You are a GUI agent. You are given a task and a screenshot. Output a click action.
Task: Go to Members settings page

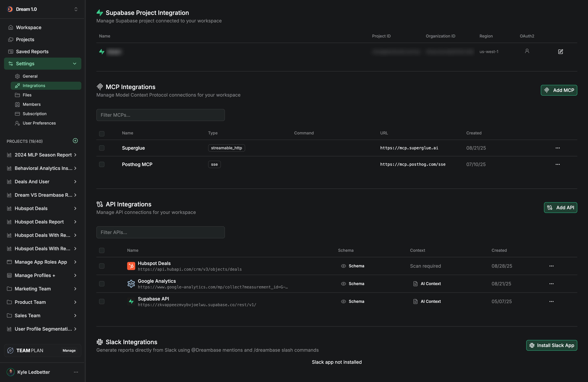(32, 104)
